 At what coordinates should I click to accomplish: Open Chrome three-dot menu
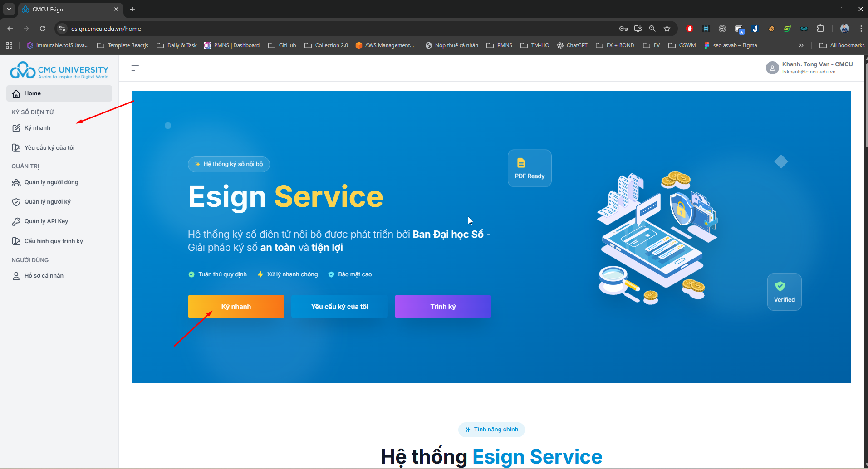point(861,29)
